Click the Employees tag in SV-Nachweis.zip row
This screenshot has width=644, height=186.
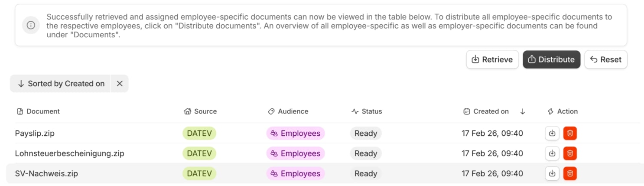pyautogui.click(x=296, y=173)
